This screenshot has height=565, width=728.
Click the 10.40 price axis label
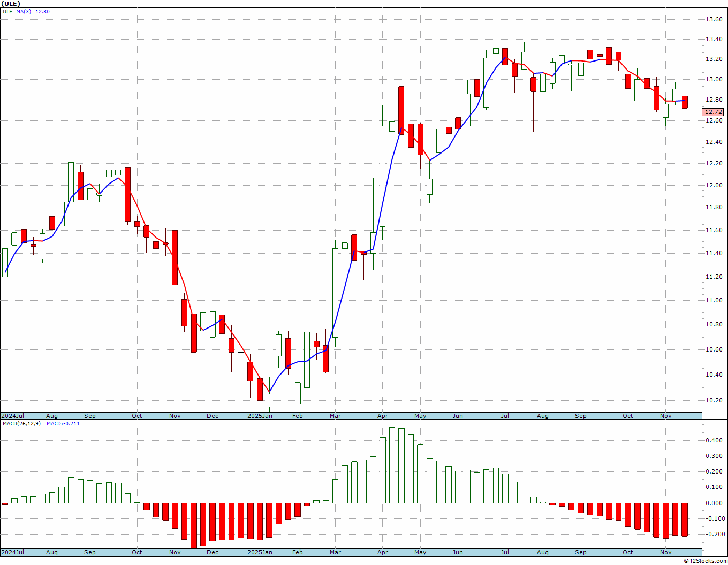pyautogui.click(x=714, y=375)
